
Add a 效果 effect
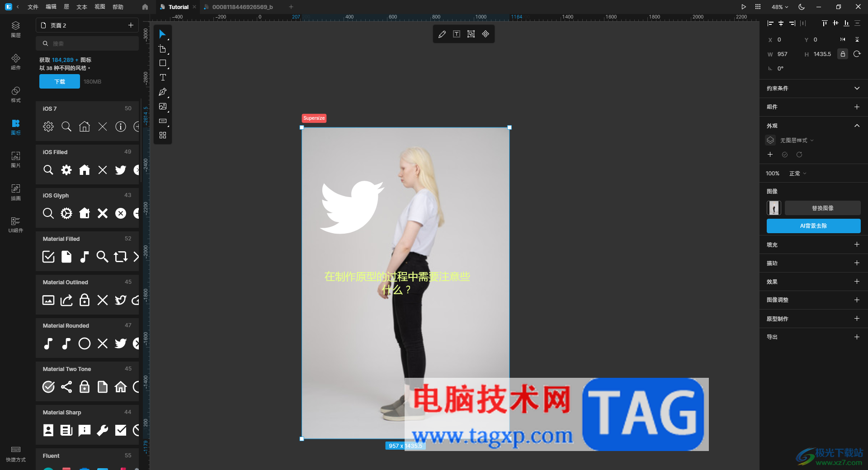click(857, 282)
